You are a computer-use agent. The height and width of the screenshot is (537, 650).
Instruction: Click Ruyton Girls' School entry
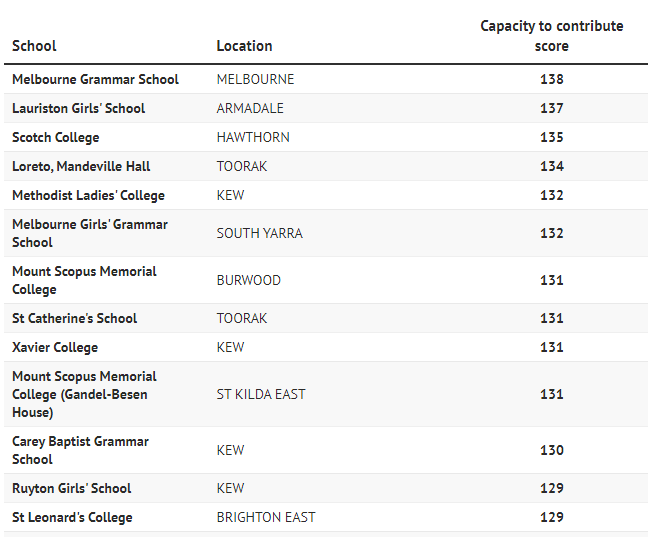(71, 488)
